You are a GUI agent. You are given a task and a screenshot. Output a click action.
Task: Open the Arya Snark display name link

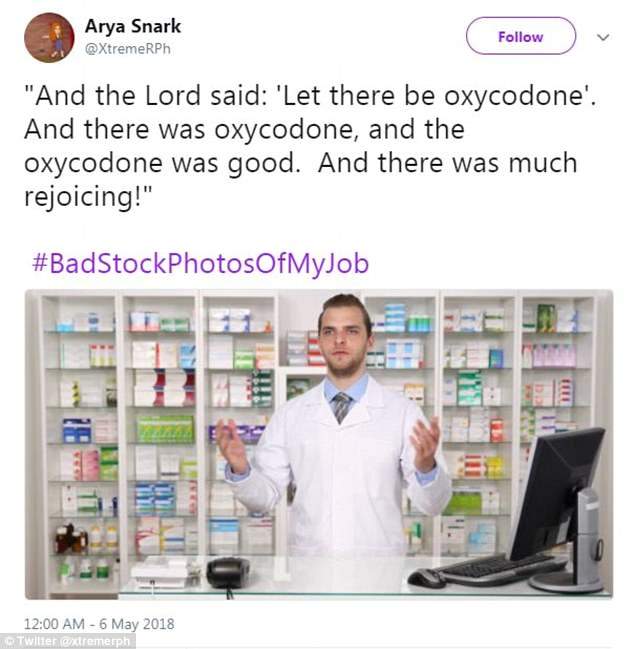132,26
